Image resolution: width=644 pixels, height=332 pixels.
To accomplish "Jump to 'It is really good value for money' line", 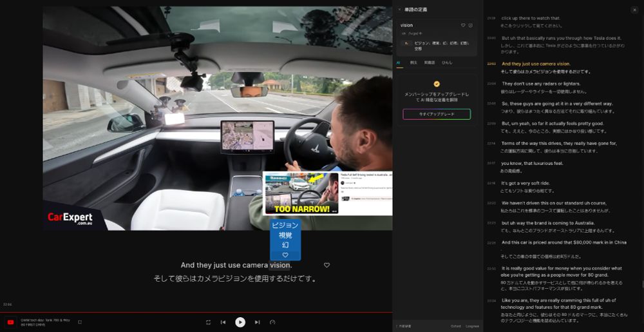I will (x=562, y=271).
